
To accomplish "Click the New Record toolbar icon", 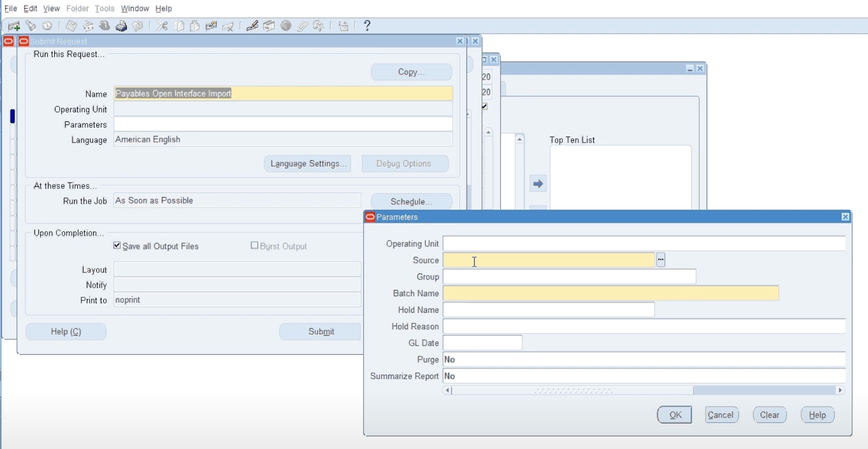I will pos(14,26).
